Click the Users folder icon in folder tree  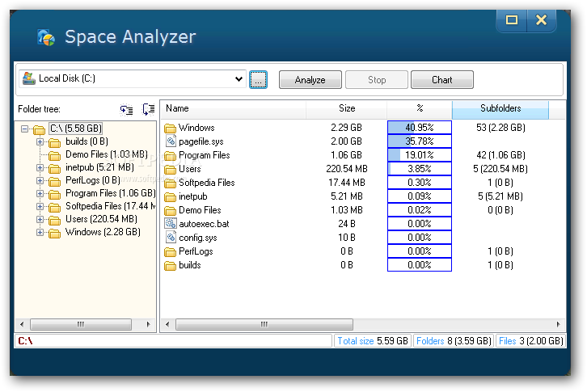54,220
